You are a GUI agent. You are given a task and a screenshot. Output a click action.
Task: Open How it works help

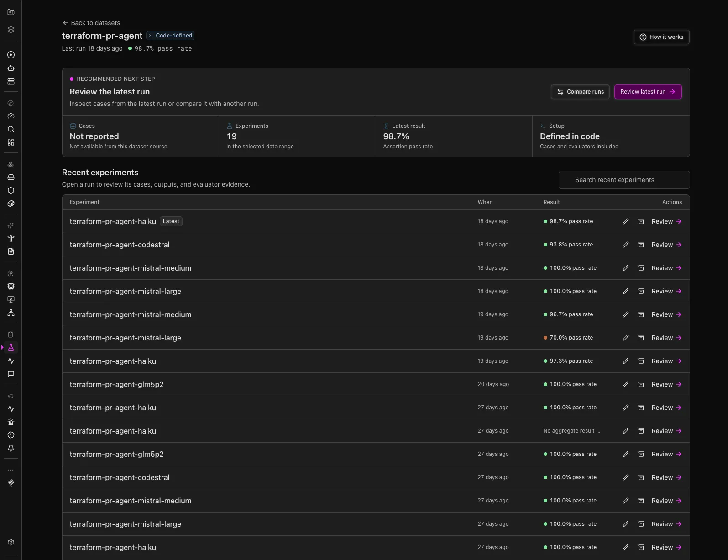(x=661, y=37)
